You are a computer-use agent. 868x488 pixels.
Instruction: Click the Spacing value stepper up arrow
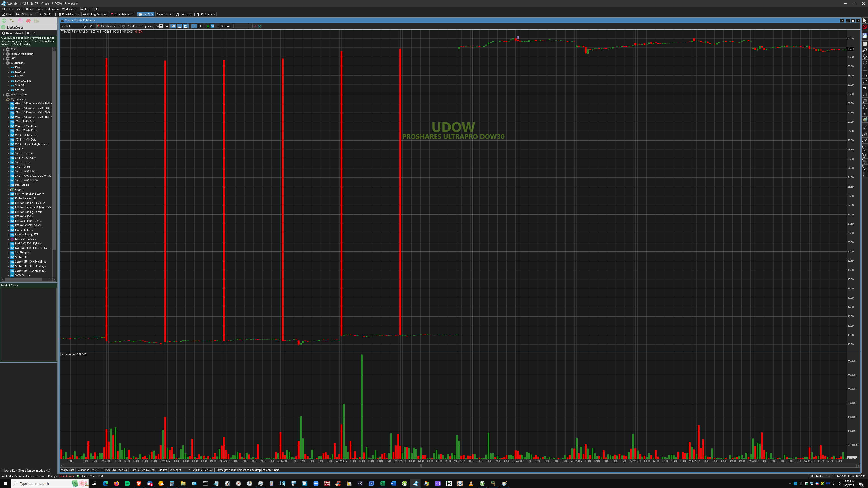[161, 25]
